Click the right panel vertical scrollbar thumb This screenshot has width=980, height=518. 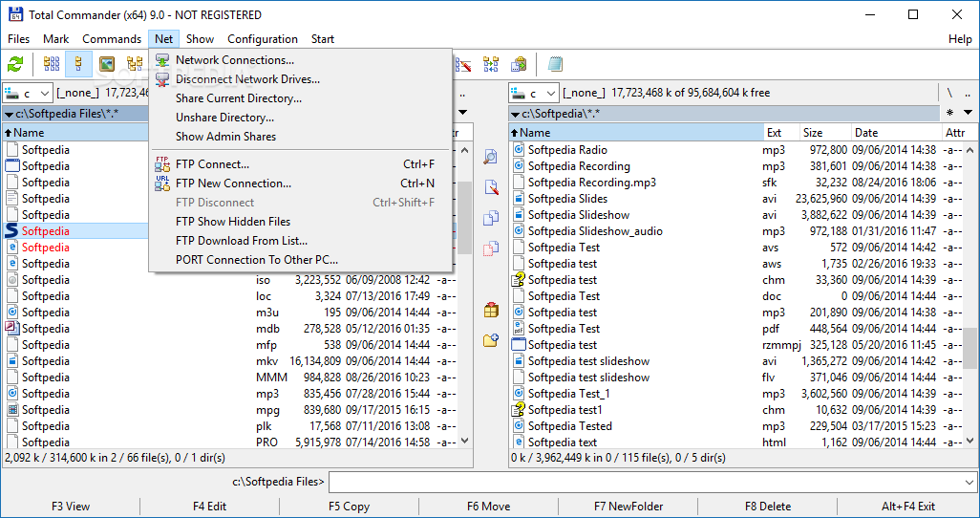click(x=970, y=348)
